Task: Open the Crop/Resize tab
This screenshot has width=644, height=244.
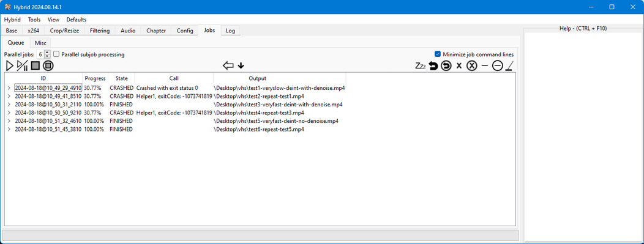Action: point(64,31)
